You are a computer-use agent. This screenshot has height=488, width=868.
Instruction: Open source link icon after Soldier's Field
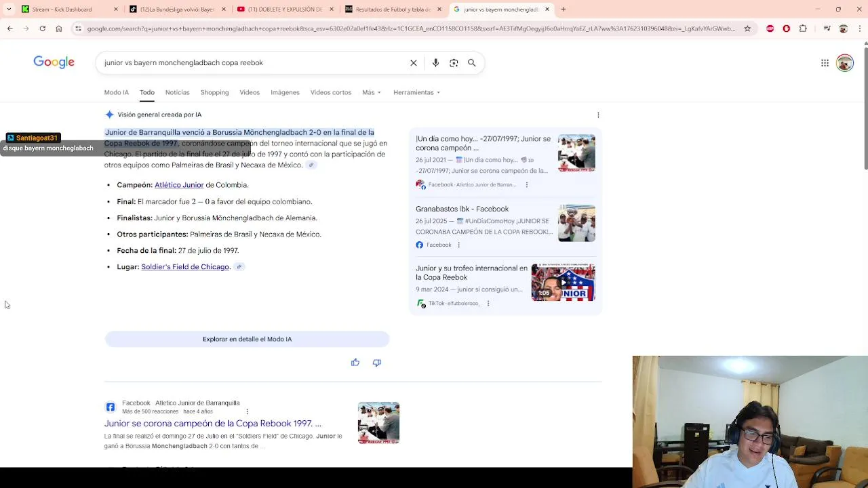239,267
